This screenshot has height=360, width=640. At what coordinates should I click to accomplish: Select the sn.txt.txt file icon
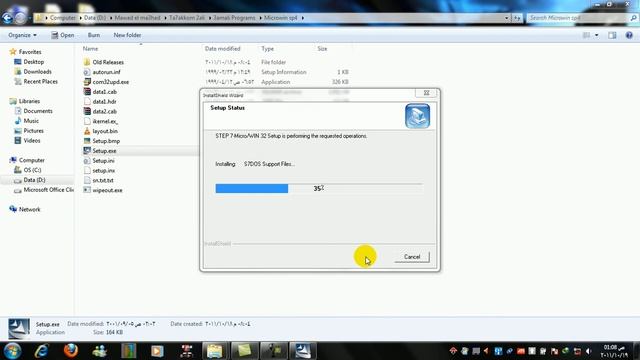[87, 180]
